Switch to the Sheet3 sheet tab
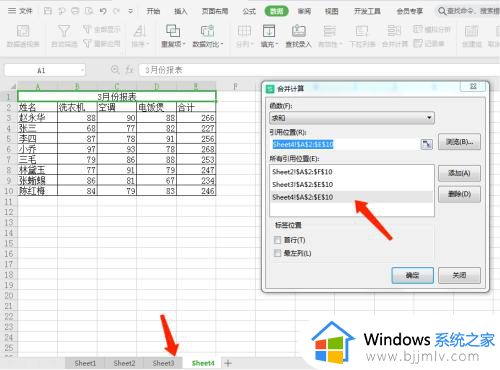 (163, 363)
